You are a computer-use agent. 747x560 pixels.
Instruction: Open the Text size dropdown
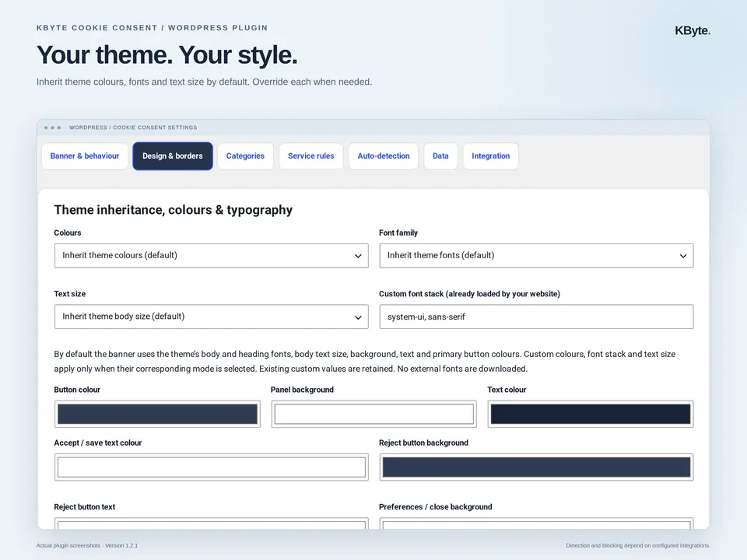point(212,317)
